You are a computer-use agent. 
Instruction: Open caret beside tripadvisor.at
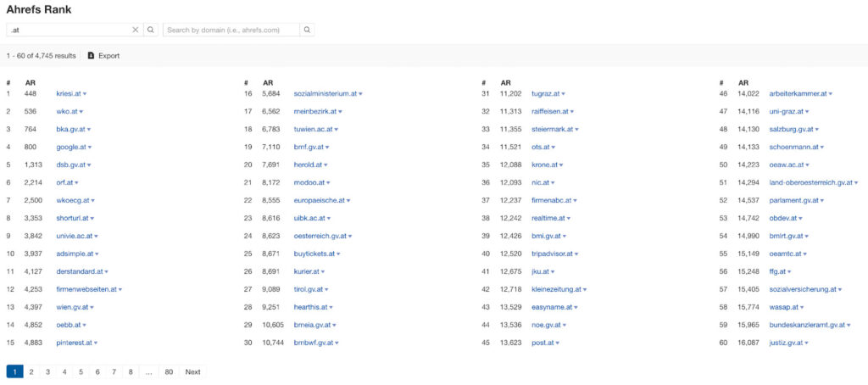point(576,254)
